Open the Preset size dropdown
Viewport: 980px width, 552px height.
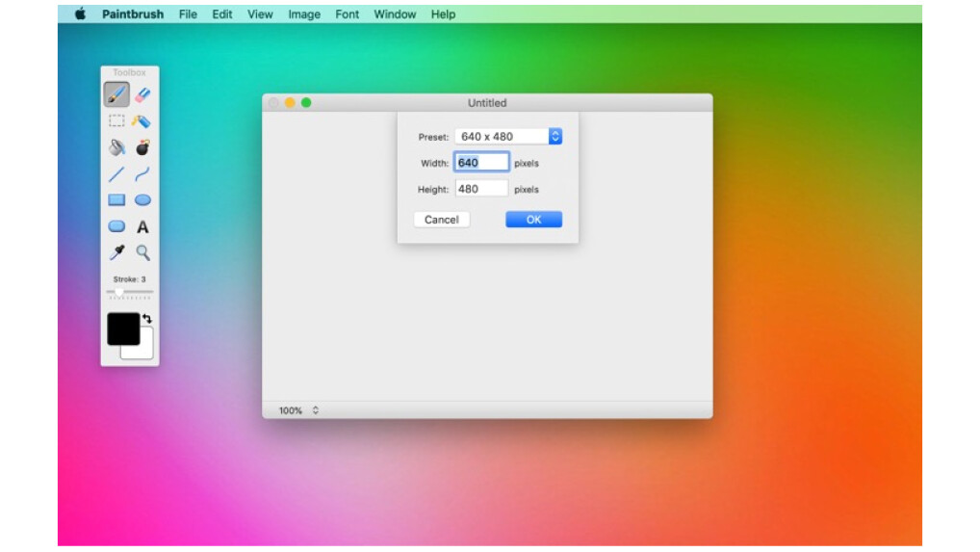(508, 136)
